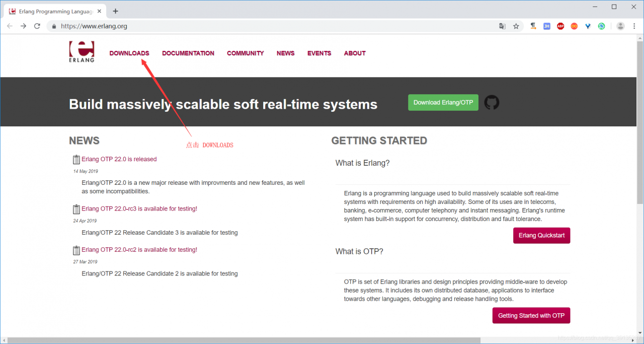
Task: Click the '27 Mar 2019' date text
Action: 86,262
